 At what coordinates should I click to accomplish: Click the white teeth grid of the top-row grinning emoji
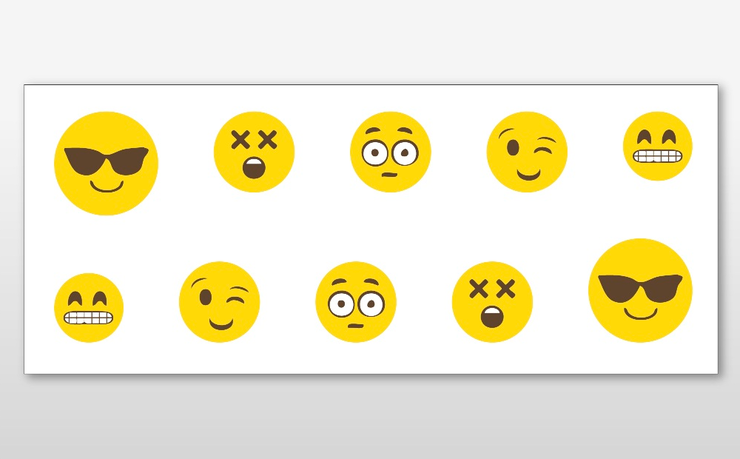[657, 156]
